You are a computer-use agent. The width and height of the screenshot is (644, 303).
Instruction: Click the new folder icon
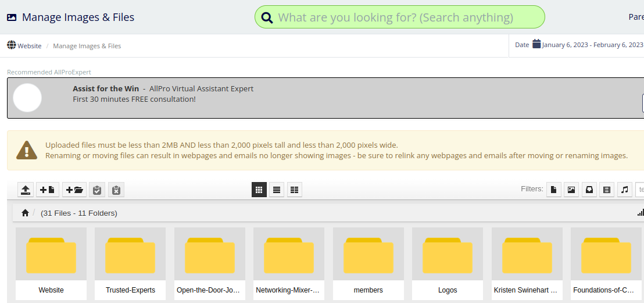(74, 190)
